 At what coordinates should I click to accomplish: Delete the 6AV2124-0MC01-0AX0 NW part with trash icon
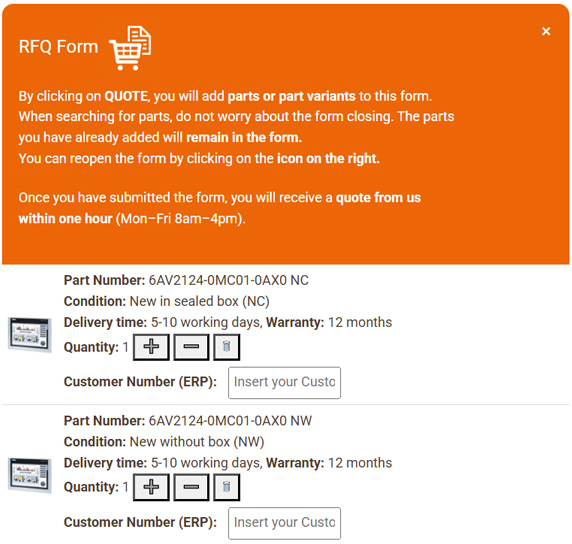click(x=227, y=487)
